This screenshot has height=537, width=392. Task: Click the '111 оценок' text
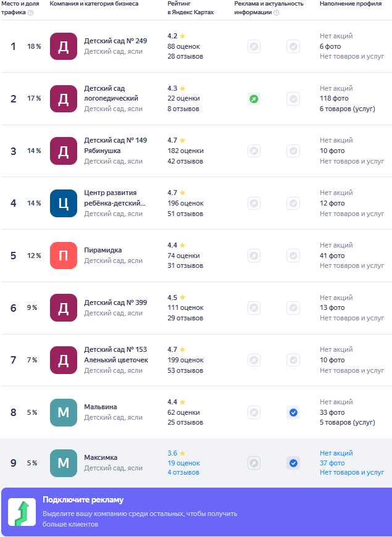185,308
